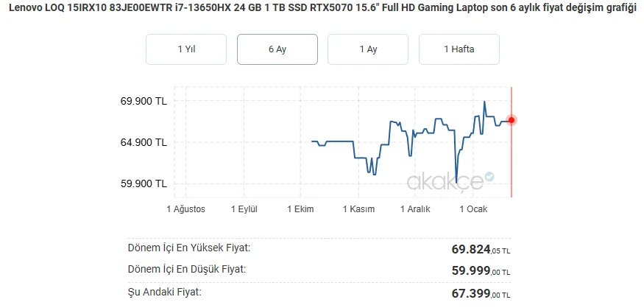Screen dimensions: 644x308
Task: Click the red current-price dot on chart
Action: pyautogui.click(x=512, y=120)
